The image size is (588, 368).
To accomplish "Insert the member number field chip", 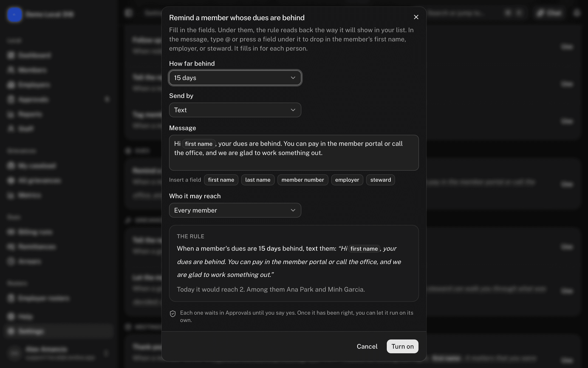I will [302, 180].
